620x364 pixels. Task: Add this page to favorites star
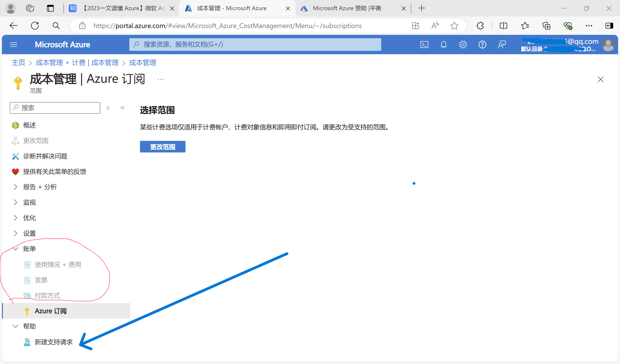(x=454, y=26)
